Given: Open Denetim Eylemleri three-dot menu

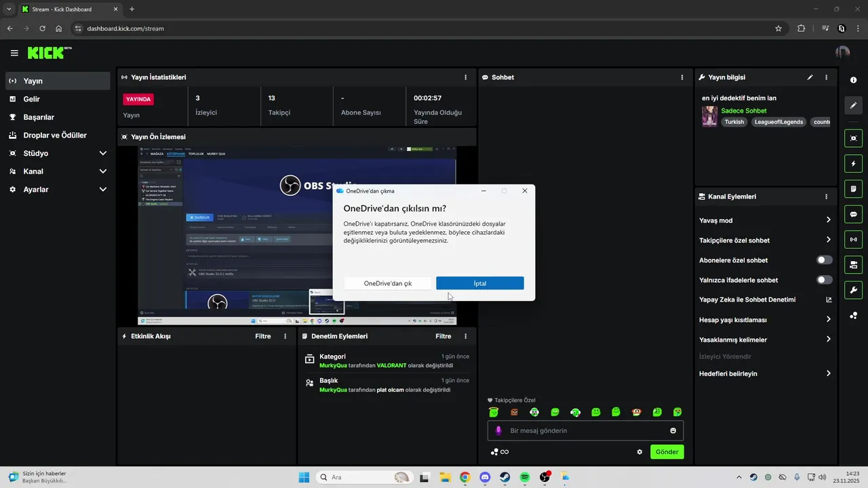Looking at the screenshot, I should tap(465, 336).
